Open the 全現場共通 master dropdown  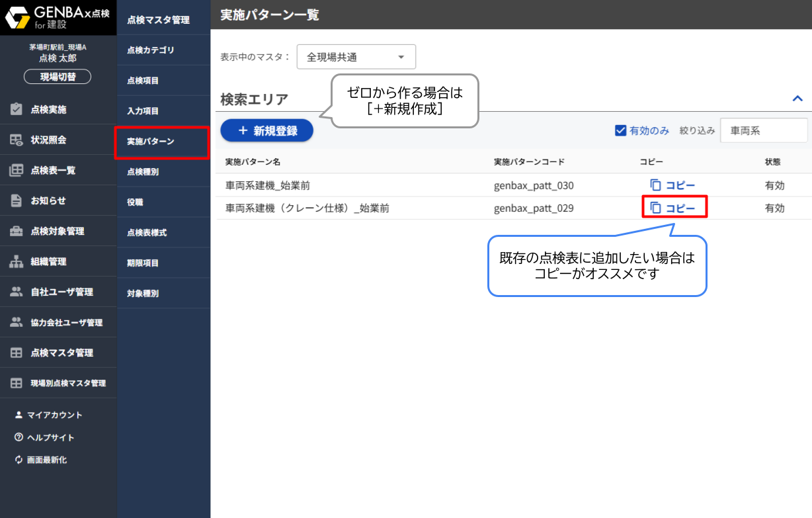click(356, 57)
